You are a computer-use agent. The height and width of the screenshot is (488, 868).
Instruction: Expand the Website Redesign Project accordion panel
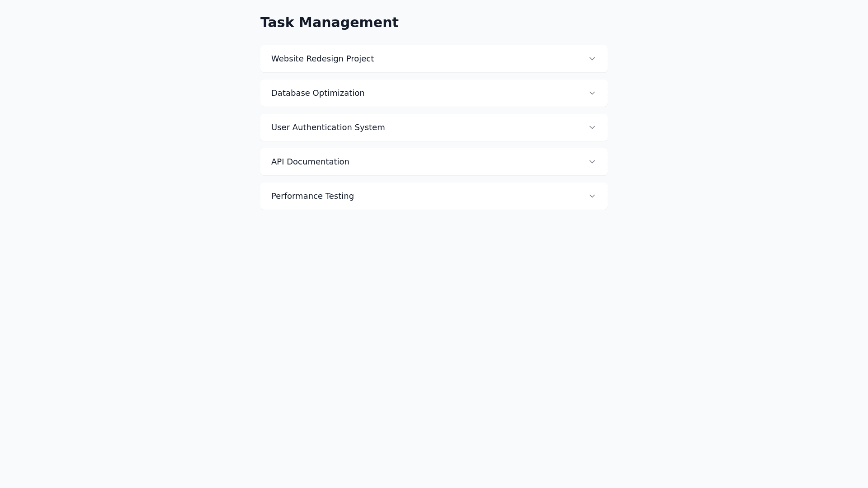(434, 59)
